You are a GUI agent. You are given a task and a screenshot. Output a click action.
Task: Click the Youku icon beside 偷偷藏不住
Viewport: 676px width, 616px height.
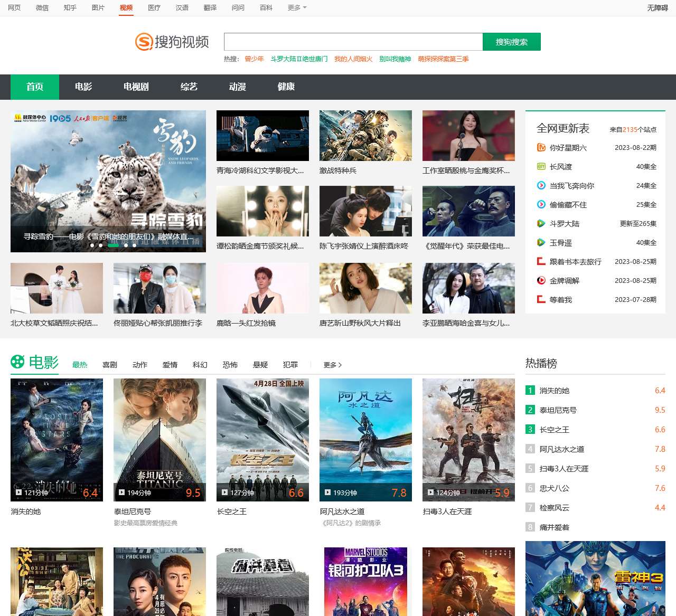[x=541, y=205]
